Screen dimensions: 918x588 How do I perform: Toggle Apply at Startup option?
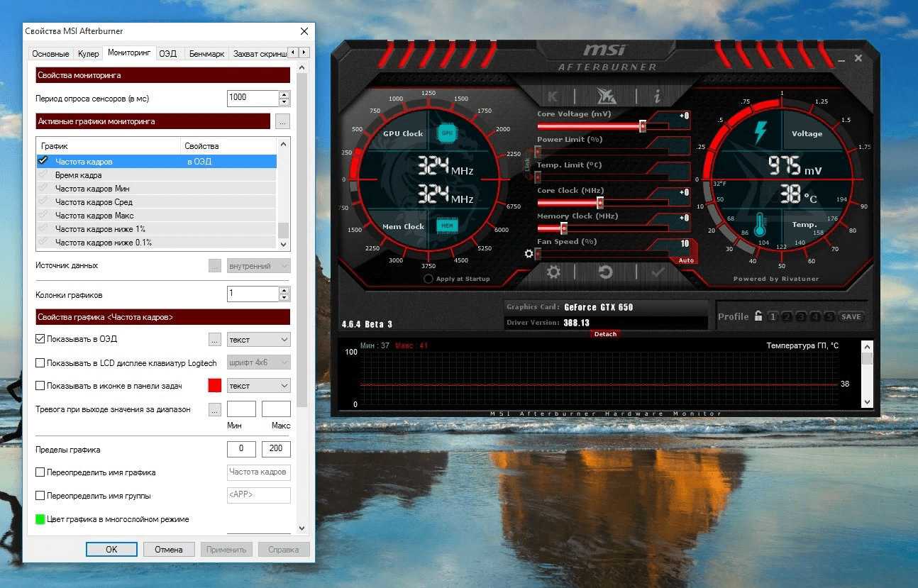coord(428,279)
